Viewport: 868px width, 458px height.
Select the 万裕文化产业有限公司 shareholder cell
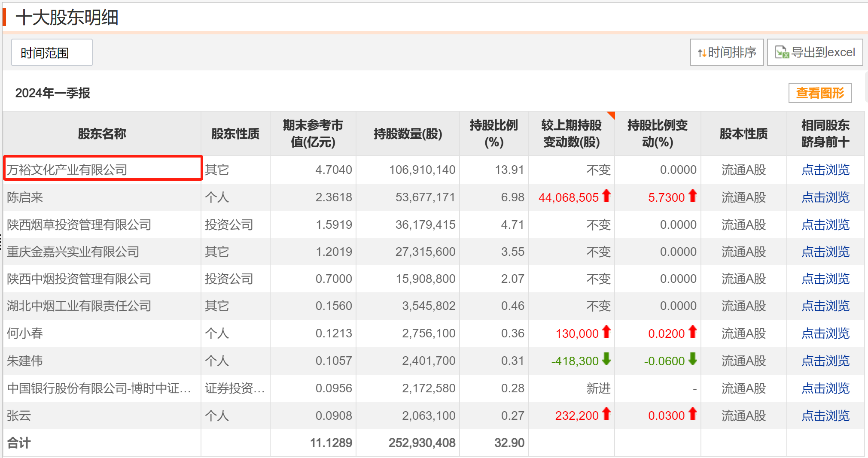click(x=102, y=169)
